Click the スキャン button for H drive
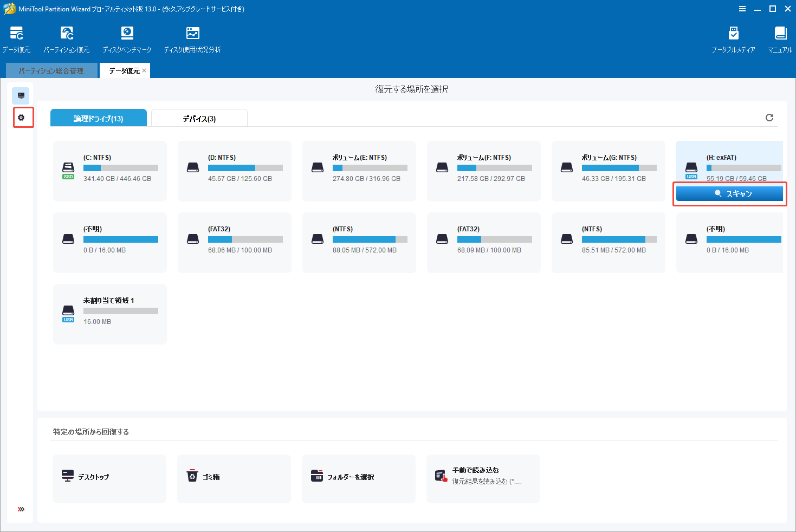 point(729,194)
